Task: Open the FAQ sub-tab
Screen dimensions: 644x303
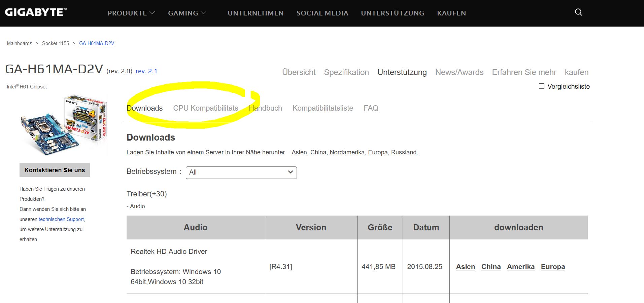Action: tap(371, 108)
